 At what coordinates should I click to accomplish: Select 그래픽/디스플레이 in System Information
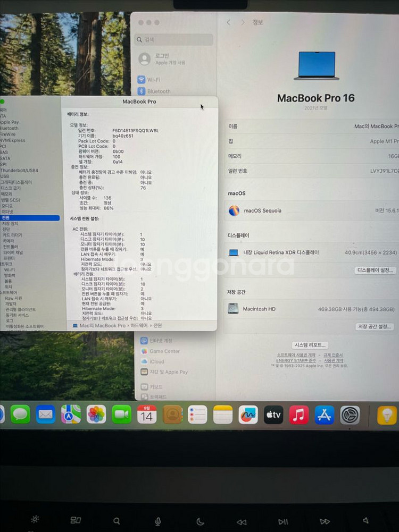tap(15, 182)
